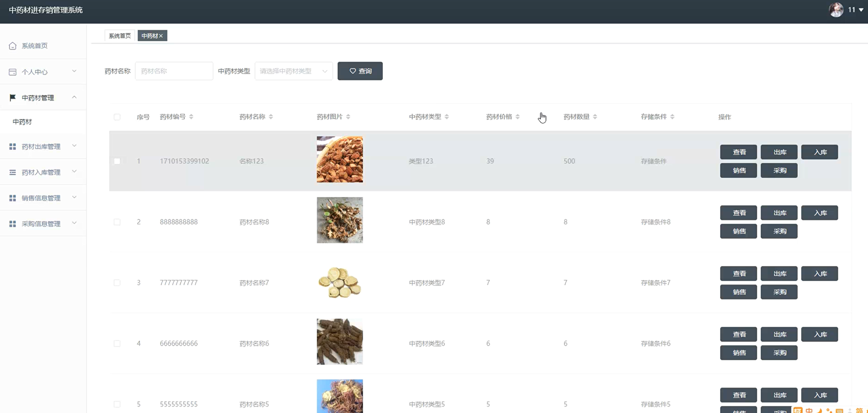Expand the 药材入库管理 chevron
The image size is (868, 413).
[x=75, y=171]
